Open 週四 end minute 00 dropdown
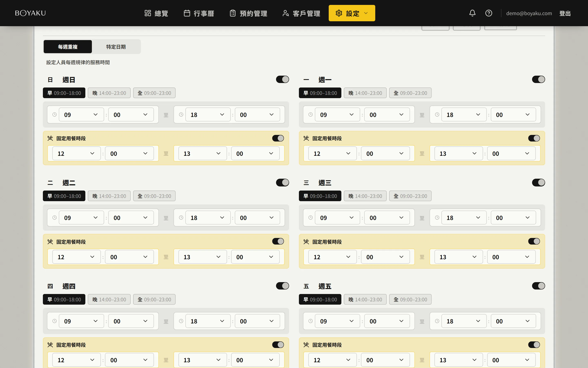 (257, 321)
